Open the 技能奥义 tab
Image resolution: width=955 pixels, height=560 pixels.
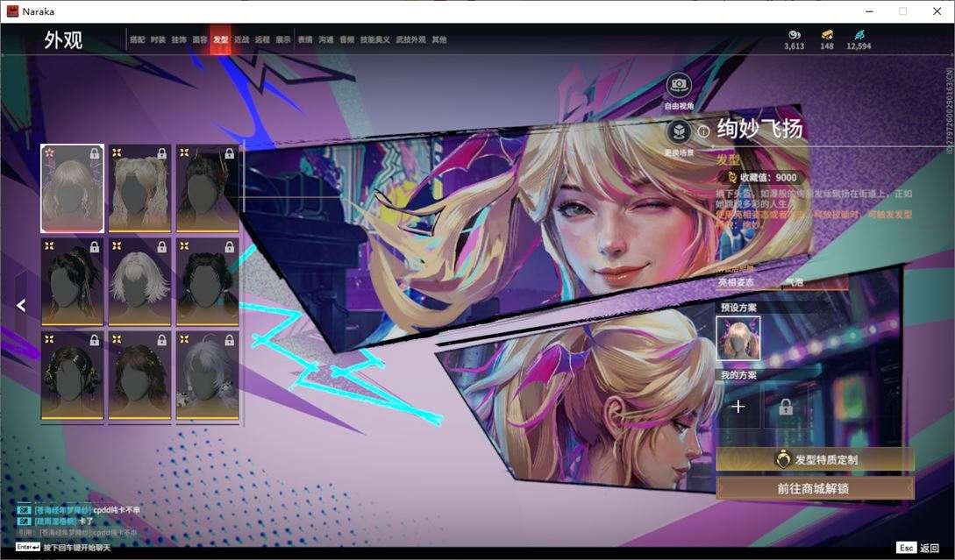click(x=374, y=39)
